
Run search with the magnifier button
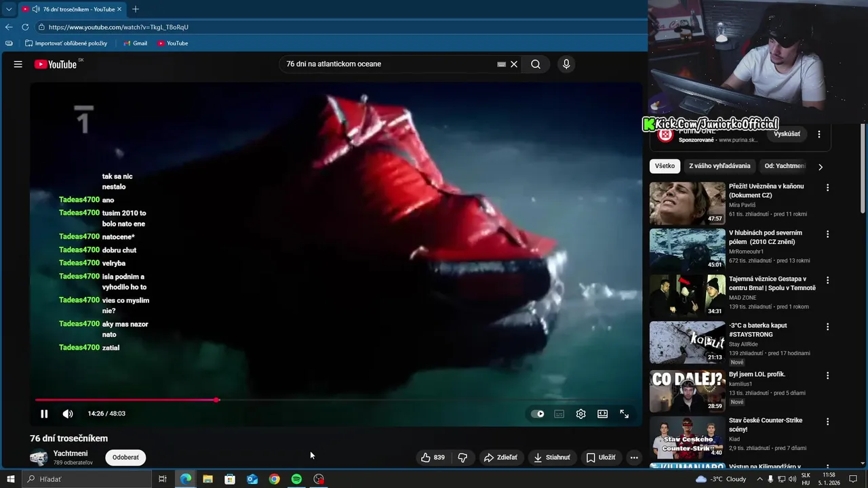click(x=536, y=64)
